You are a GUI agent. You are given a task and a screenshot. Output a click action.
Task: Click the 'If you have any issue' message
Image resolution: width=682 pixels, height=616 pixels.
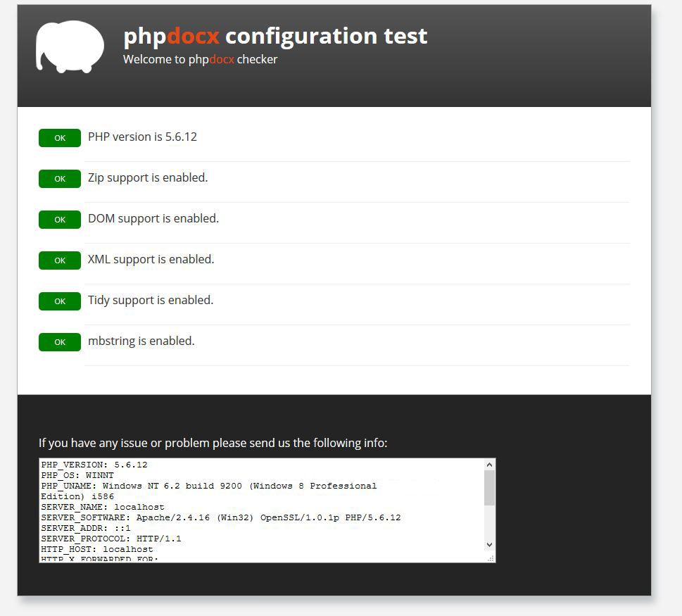(213, 443)
